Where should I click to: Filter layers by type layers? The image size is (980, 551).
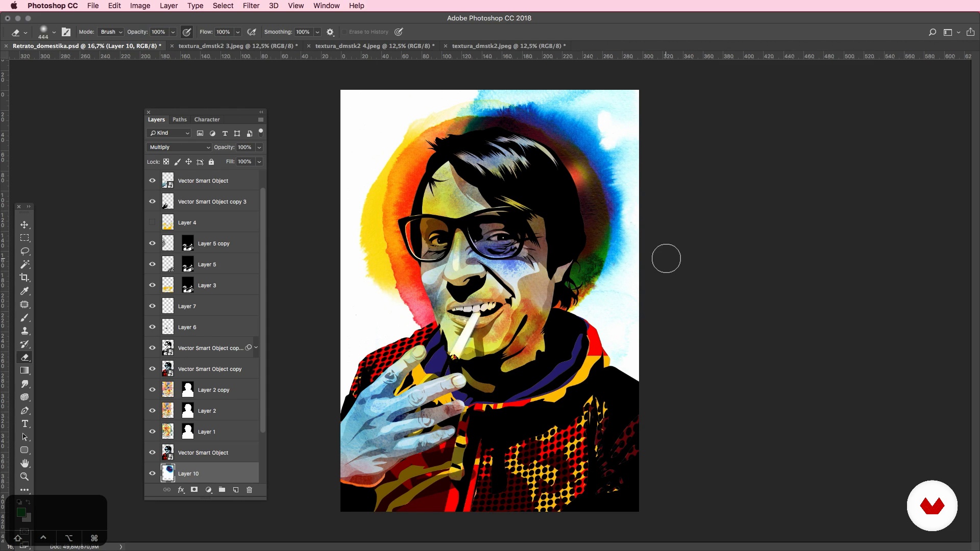click(x=225, y=133)
